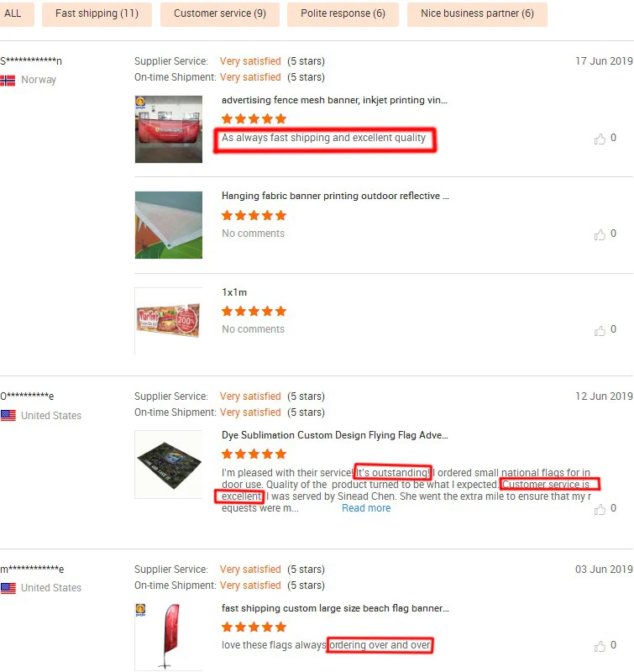
Task: Click US flag beside reviewer O***e
Action: pos(8,415)
